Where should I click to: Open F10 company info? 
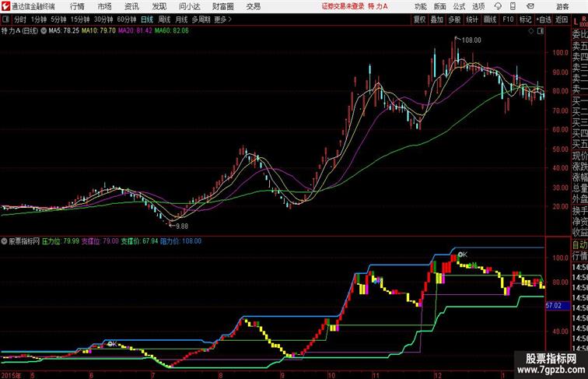pyautogui.click(x=508, y=19)
